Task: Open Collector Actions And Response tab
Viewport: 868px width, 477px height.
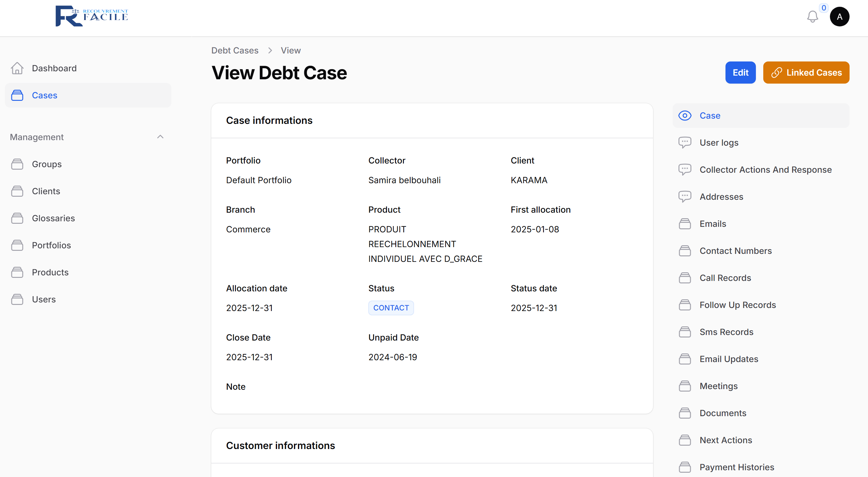Action: point(765,170)
